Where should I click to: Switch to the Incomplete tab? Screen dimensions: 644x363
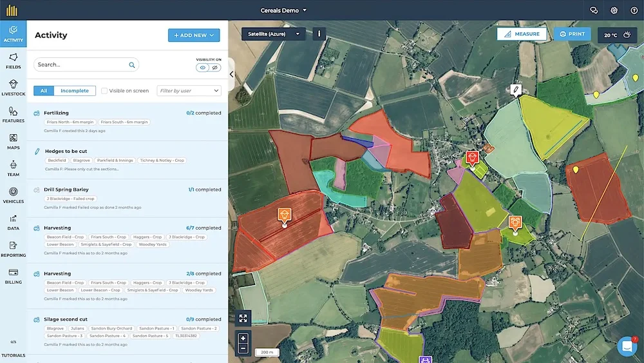(x=75, y=91)
